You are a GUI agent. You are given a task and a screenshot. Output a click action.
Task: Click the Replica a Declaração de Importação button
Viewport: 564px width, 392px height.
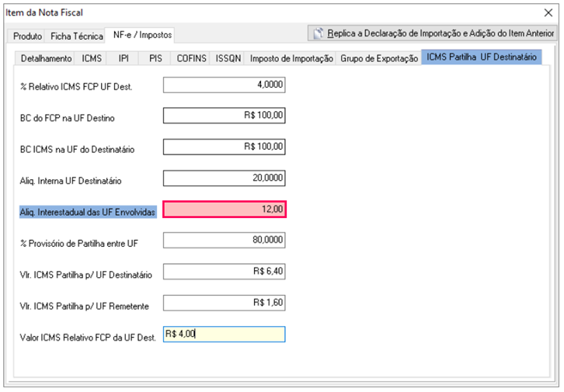pyautogui.click(x=432, y=33)
